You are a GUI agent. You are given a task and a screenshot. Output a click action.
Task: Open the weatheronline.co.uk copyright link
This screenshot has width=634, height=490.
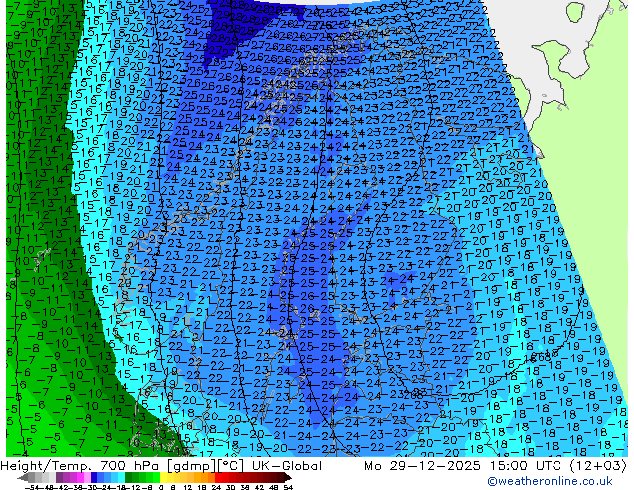[550, 481]
